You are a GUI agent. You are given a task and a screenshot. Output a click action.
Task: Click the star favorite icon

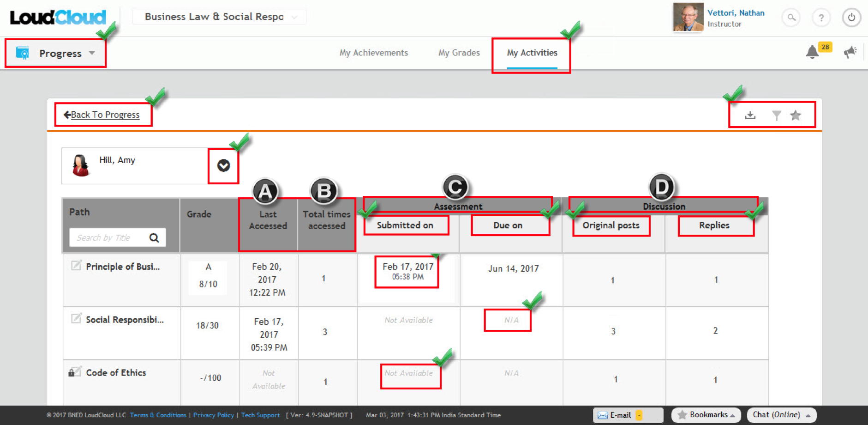(x=795, y=115)
